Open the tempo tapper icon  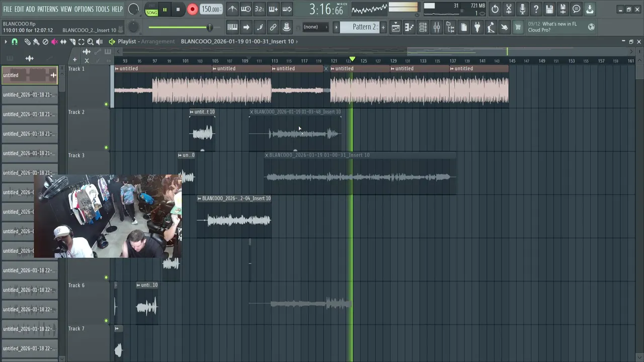[x=491, y=27]
